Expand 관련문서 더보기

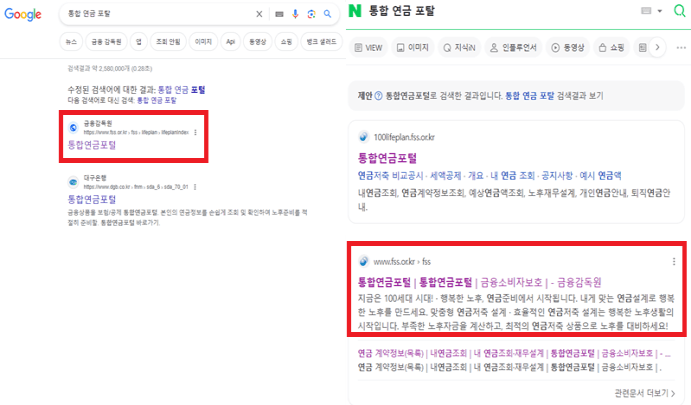(645, 393)
